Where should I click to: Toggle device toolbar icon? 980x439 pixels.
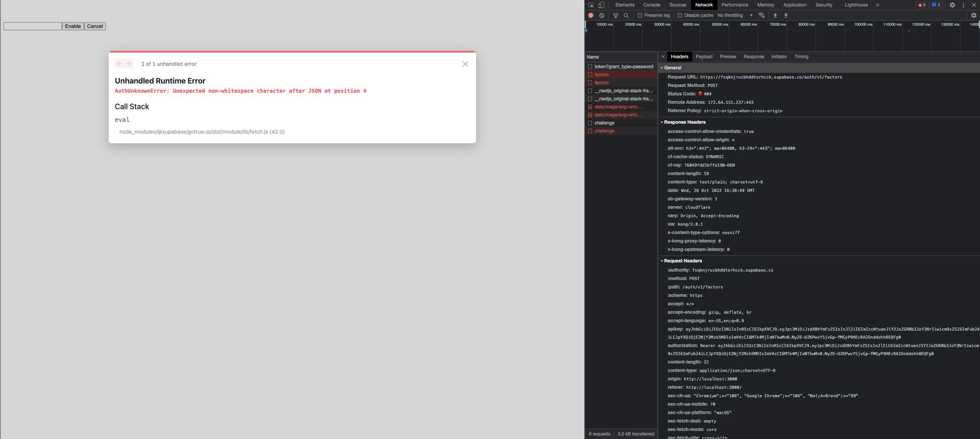coord(600,5)
